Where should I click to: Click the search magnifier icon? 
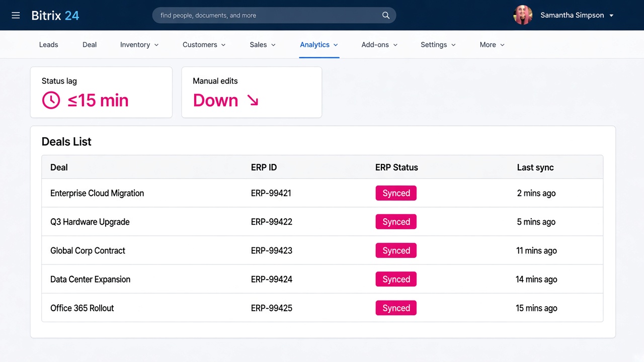pyautogui.click(x=386, y=16)
